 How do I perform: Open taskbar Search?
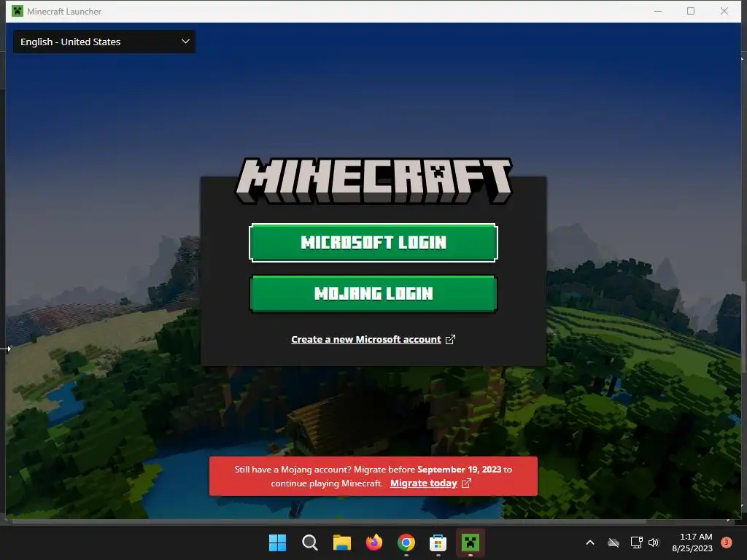point(309,542)
